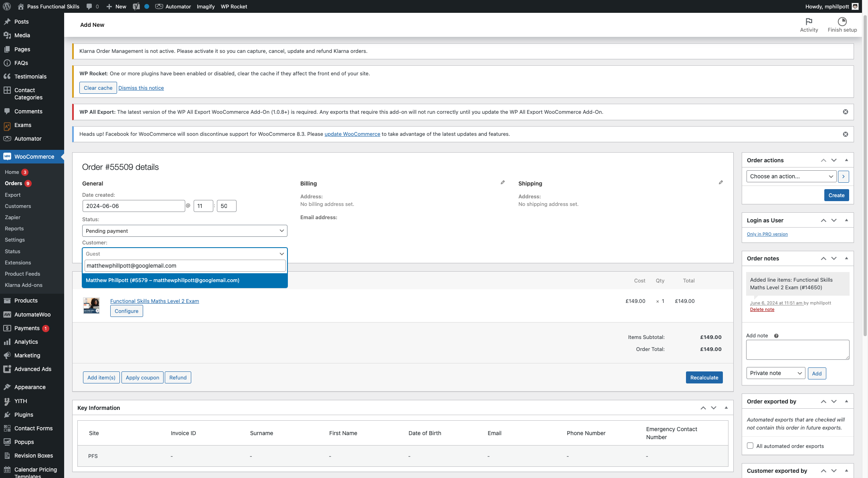The image size is (868, 478).
Task: Move Key Information panel up
Action: (703, 408)
